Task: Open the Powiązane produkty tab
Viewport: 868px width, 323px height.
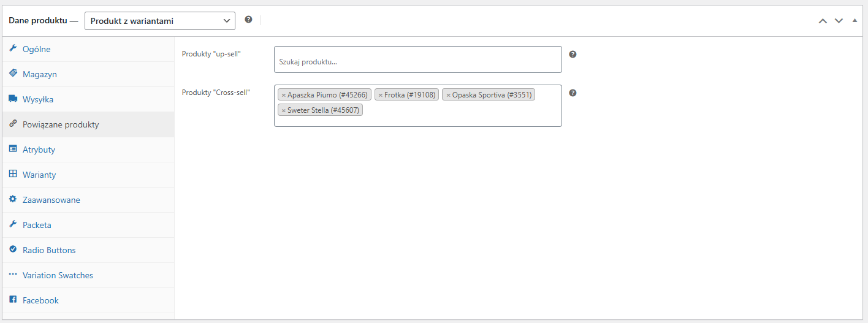Action: coord(61,124)
